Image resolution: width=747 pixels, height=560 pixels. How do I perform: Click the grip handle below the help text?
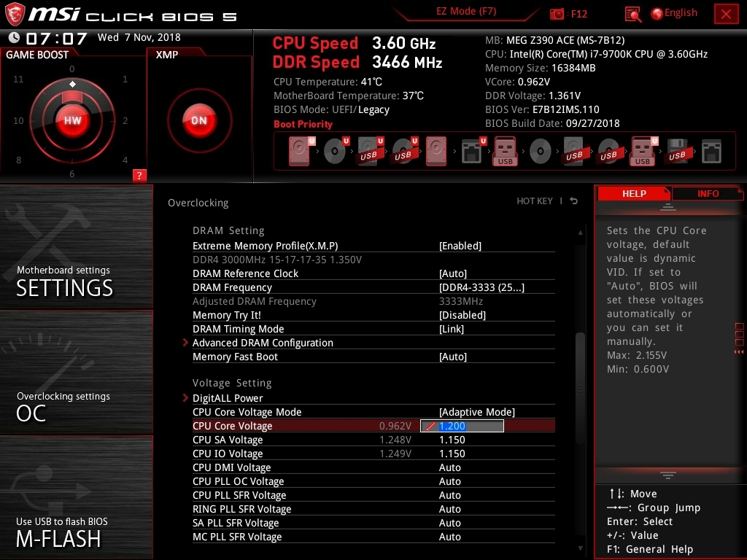pyautogui.click(x=667, y=475)
